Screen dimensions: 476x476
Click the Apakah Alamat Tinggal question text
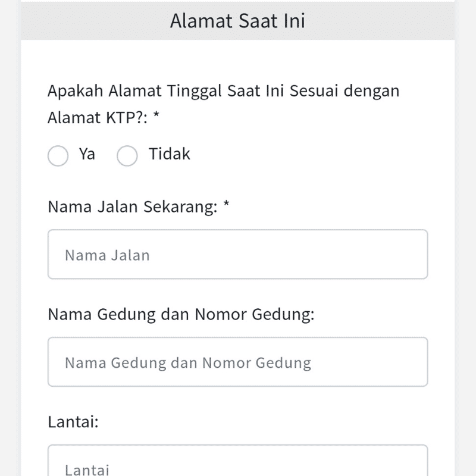point(223,90)
